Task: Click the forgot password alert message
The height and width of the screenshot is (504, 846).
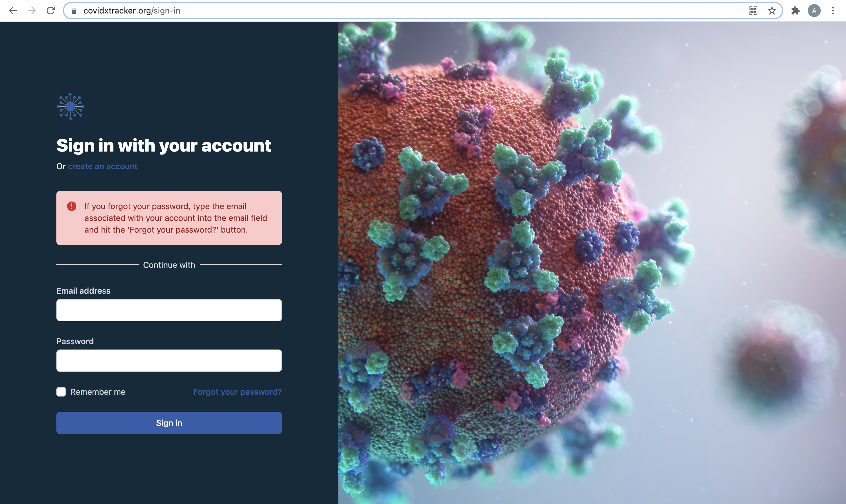Action: [176, 218]
